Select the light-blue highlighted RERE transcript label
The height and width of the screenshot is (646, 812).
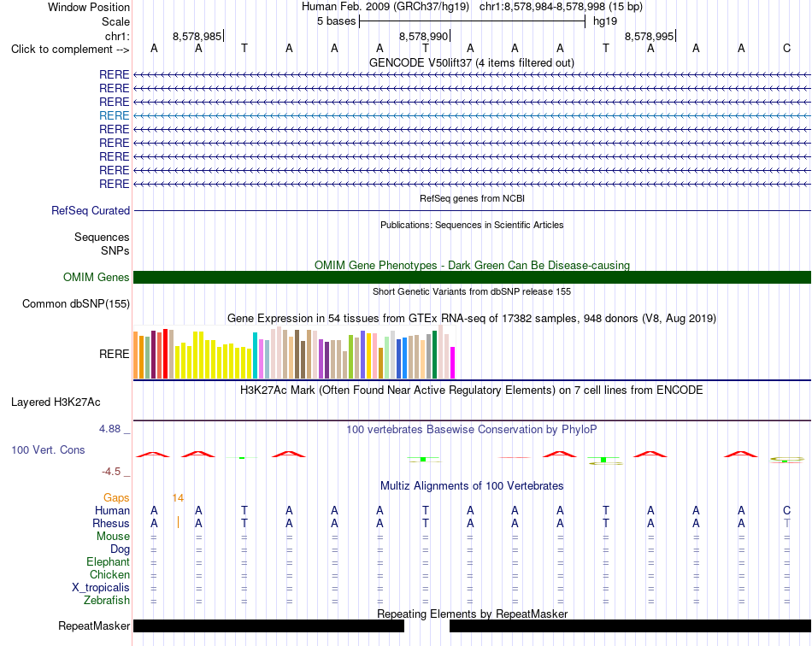[114, 115]
